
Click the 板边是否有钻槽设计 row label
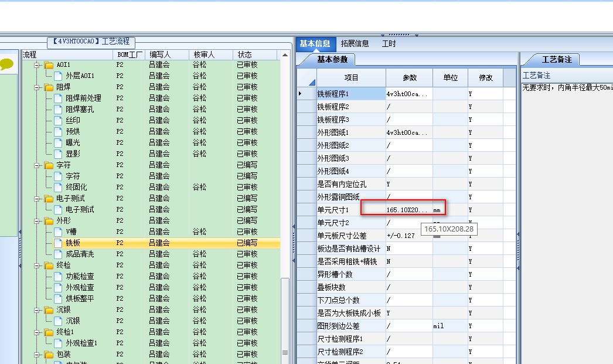click(x=349, y=249)
